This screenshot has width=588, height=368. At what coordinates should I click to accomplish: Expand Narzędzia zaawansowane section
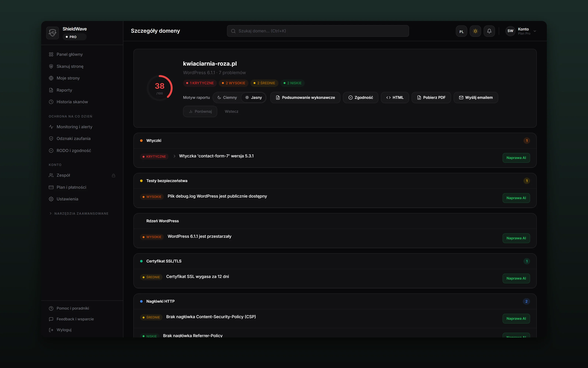coord(79,213)
